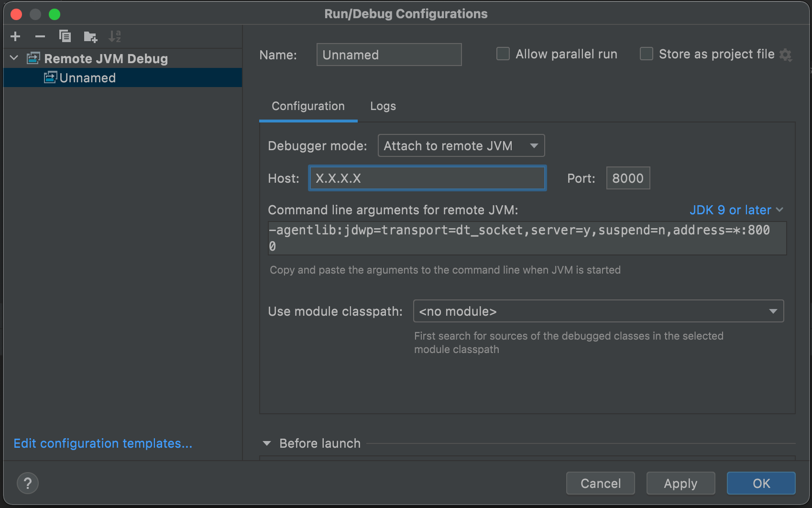
Task: Open Store as project file settings gear
Action: 786,55
